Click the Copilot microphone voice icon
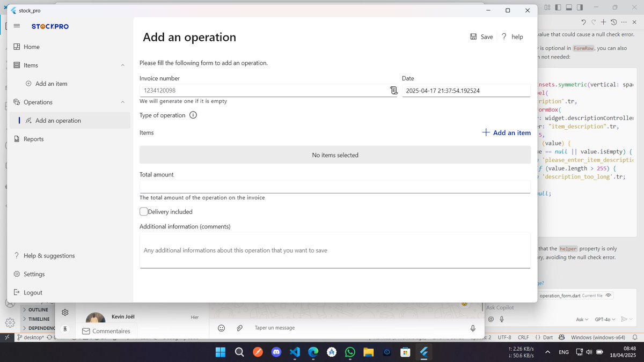644x362 pixels. [x=501, y=319]
